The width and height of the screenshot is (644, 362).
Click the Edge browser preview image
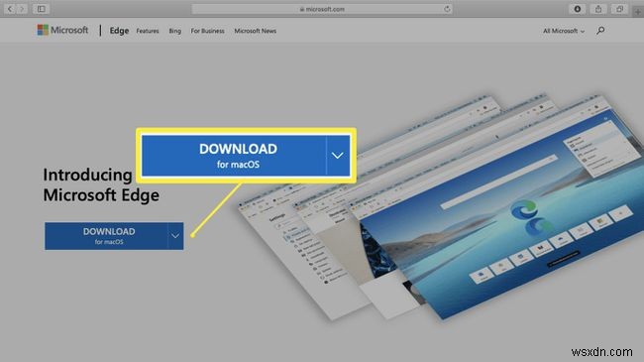pyautogui.click(x=440, y=207)
